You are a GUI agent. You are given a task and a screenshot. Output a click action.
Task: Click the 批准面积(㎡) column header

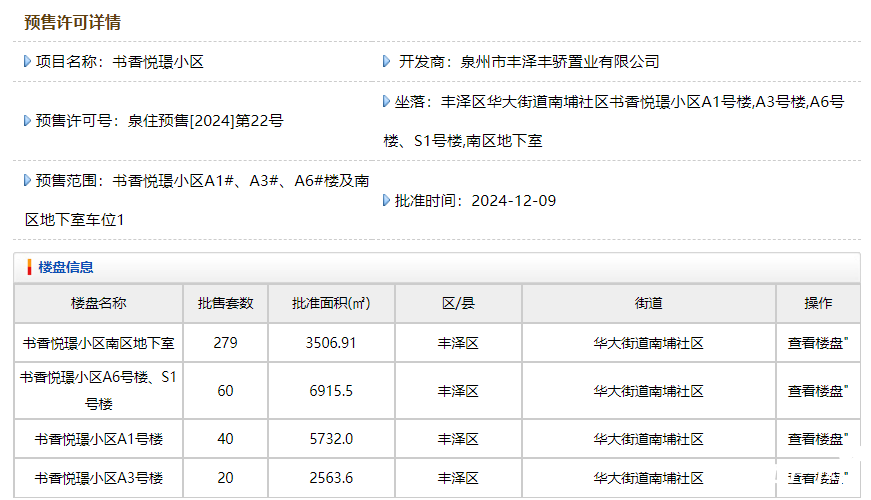[x=331, y=303]
